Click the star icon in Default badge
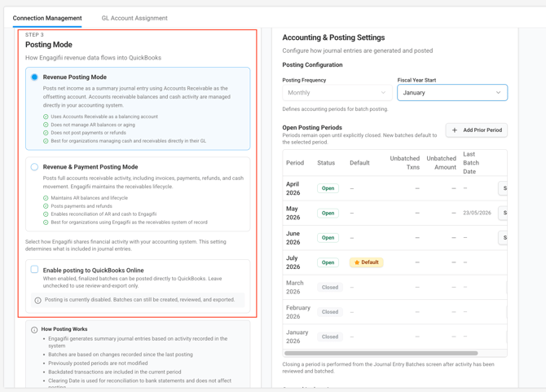546x392 pixels. [357, 262]
